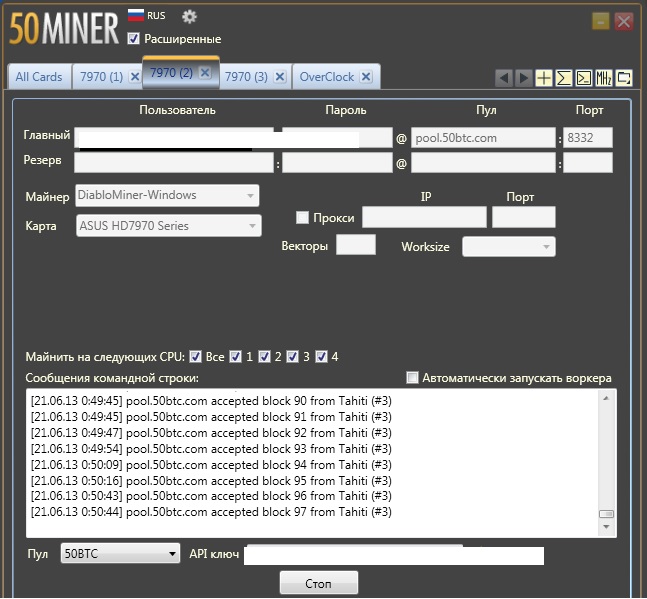The image size is (647, 599).
Task: Switch to the All Cards tab
Action: click(x=39, y=77)
